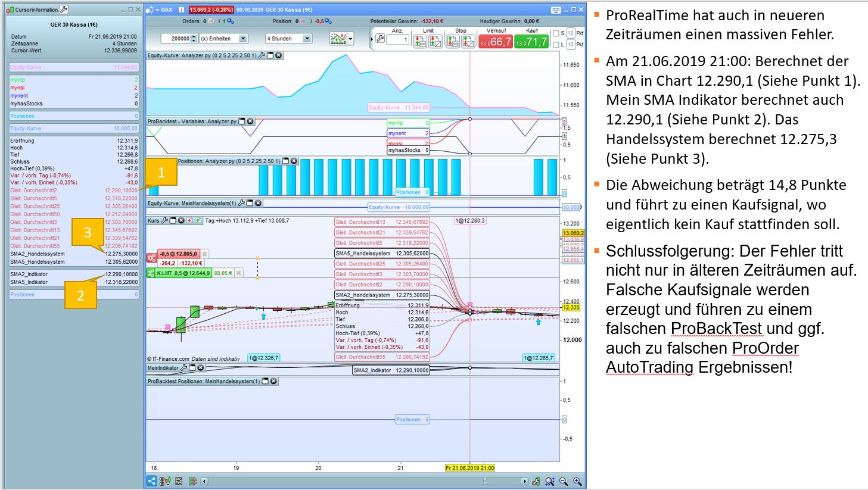
Task: Click the S points input field
Action: [x=571, y=33]
